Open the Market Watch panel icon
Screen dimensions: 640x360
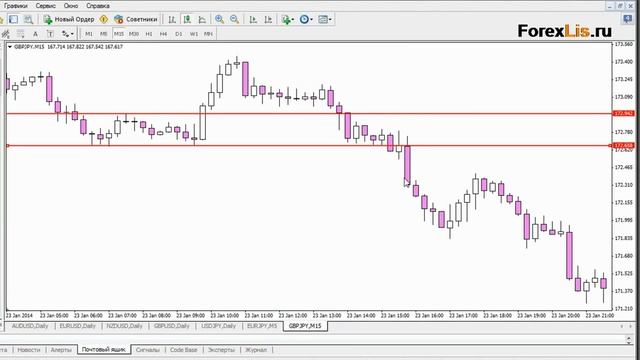point(13,19)
